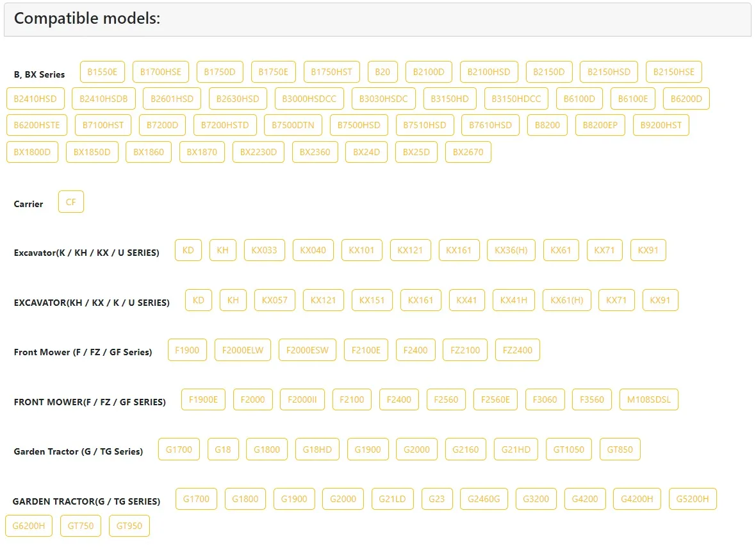Click the BX2670 model tag
This screenshot has width=756, height=554.
(x=468, y=152)
